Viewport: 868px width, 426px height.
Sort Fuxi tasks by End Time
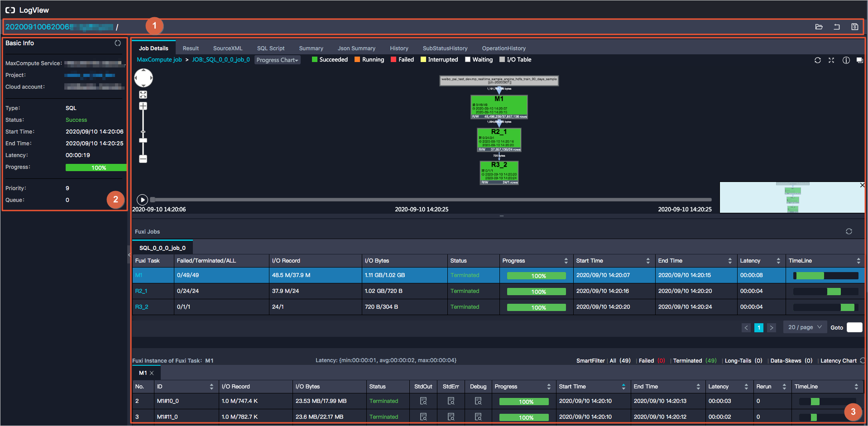730,261
